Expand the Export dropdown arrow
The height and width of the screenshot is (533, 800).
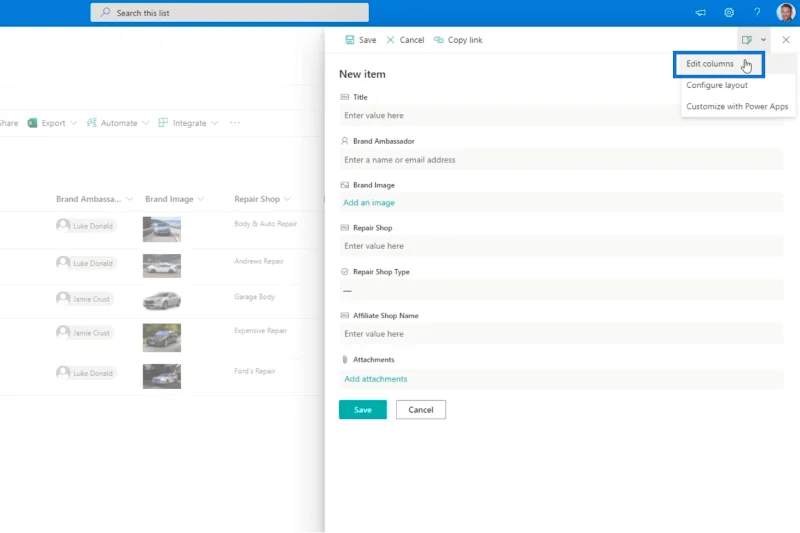pyautogui.click(x=73, y=123)
